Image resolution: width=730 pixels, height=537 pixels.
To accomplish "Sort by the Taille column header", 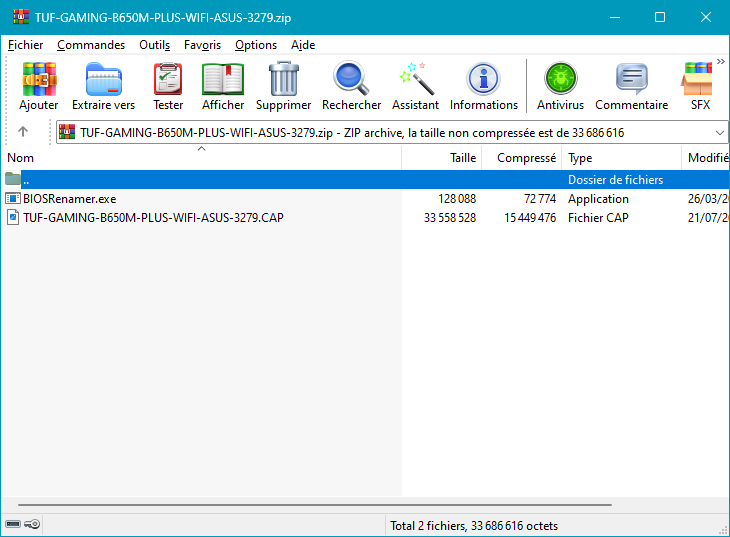I will tap(441, 158).
